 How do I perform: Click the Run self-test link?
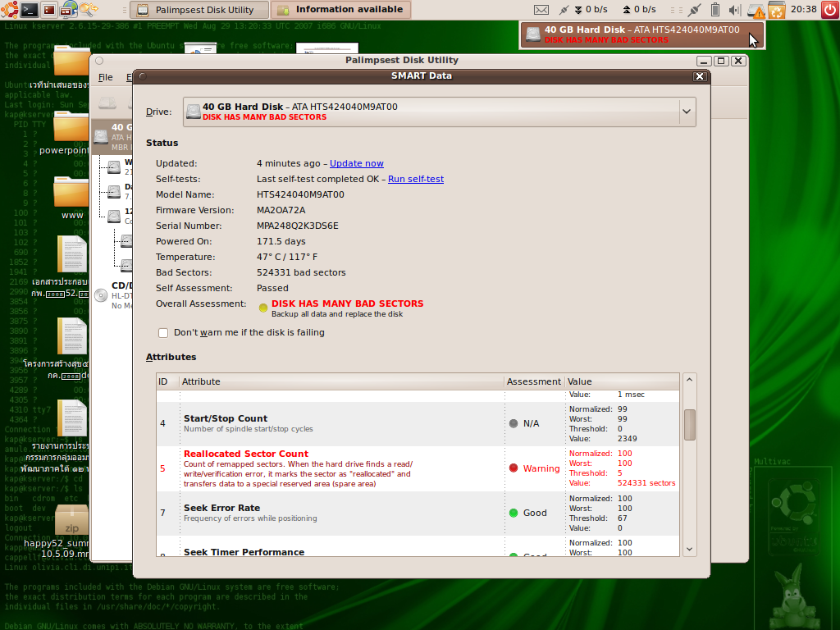tap(415, 179)
